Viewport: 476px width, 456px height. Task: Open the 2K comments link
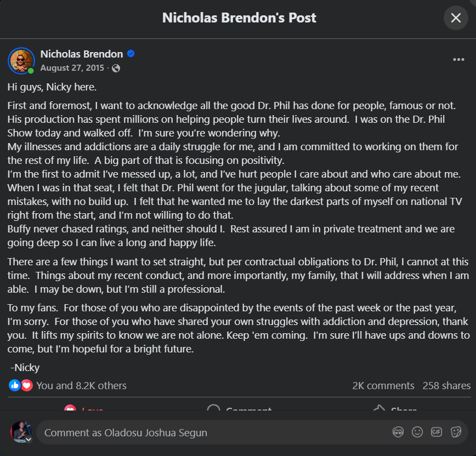[x=383, y=386]
